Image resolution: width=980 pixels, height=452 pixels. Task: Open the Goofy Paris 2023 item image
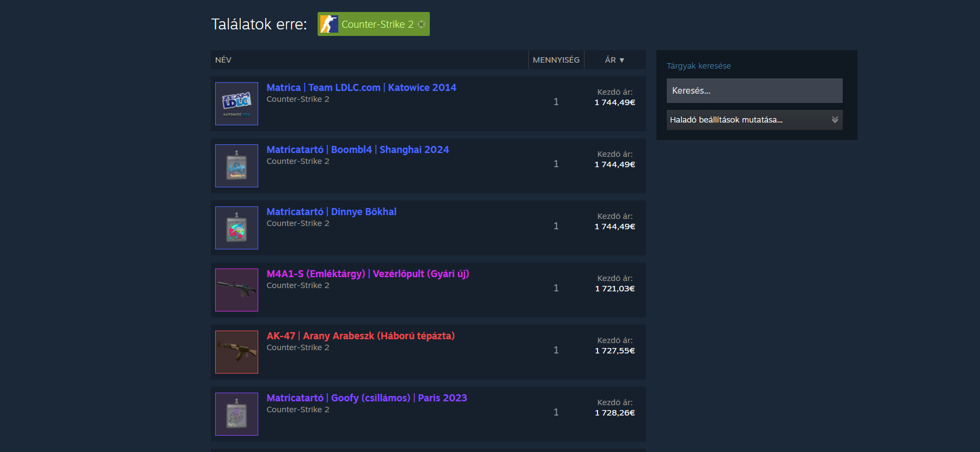[x=236, y=414]
